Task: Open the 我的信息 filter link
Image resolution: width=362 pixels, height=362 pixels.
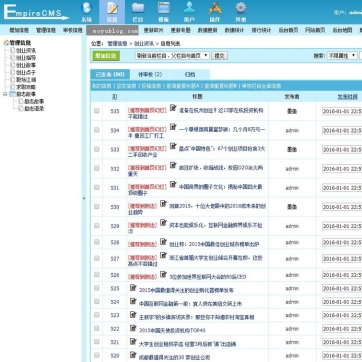Action: tap(102, 86)
